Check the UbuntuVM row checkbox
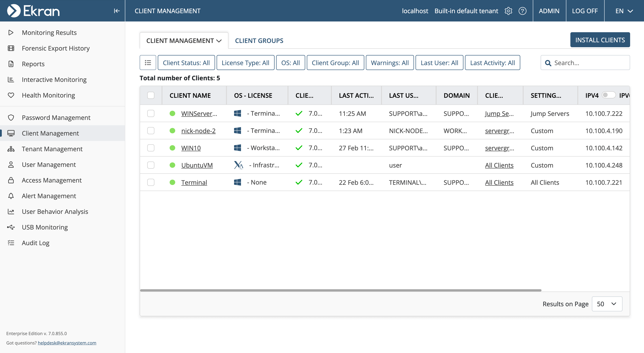 [151, 165]
